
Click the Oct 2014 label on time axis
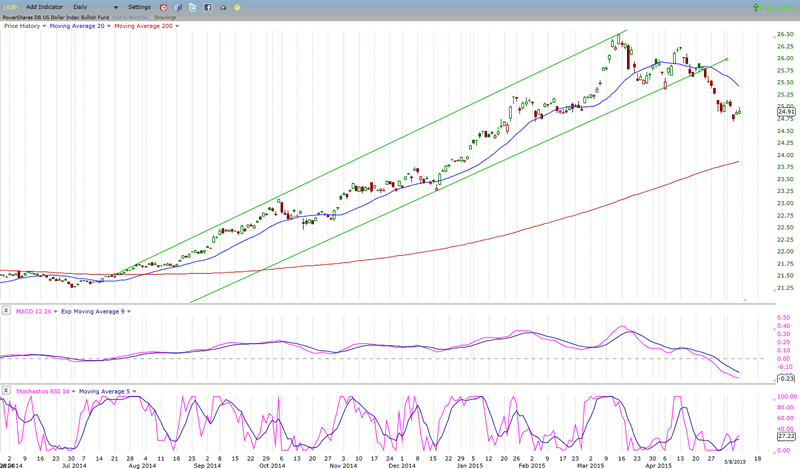tap(272, 465)
